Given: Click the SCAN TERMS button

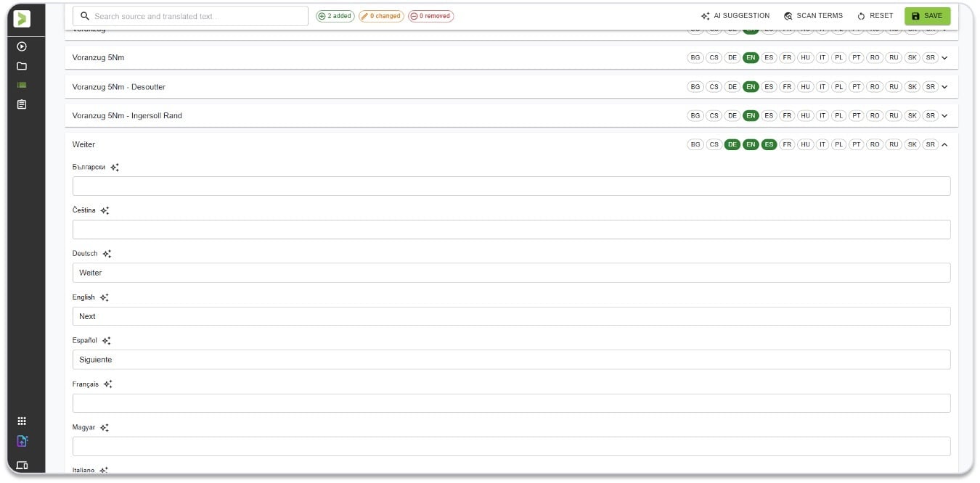Looking at the screenshot, I should 813,16.
